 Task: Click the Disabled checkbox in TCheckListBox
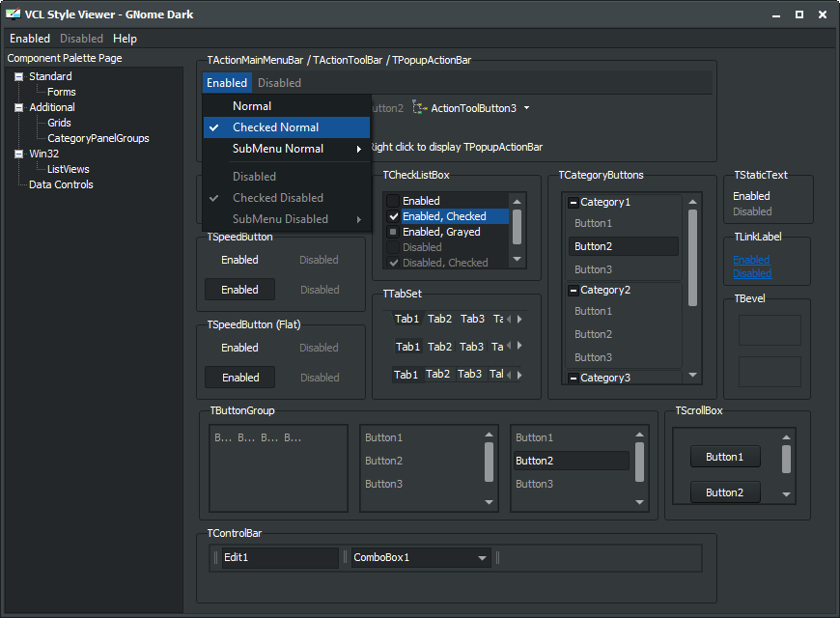tap(393, 247)
